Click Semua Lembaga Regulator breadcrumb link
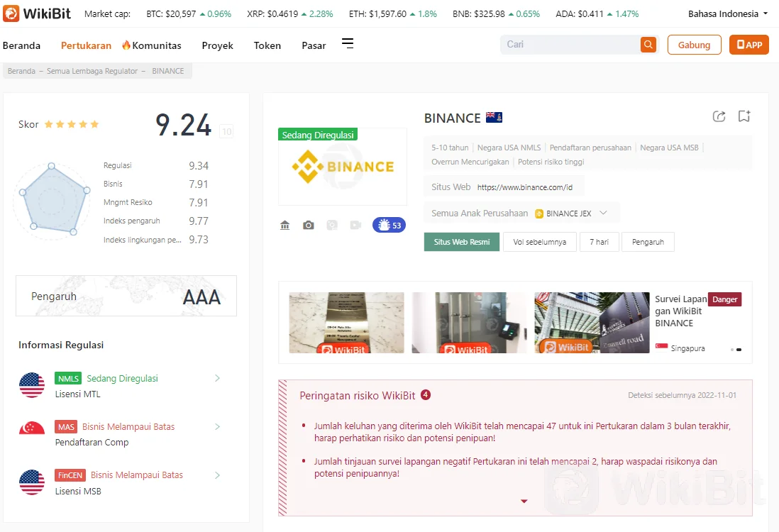This screenshot has width=779, height=532. 92,71
